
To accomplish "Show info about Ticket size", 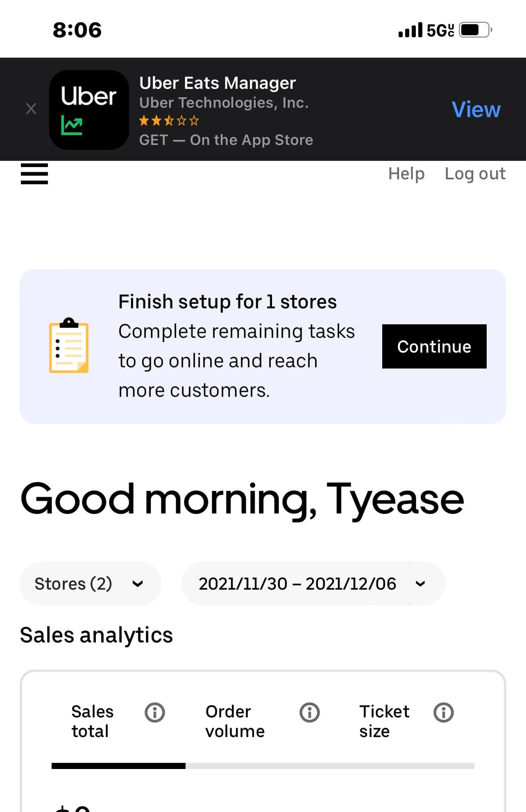I will pyautogui.click(x=444, y=712).
